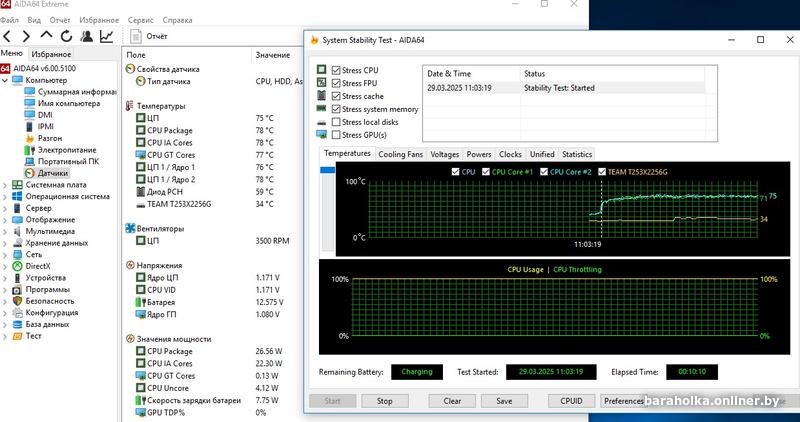The width and height of the screenshot is (800, 422).
Task: Open Портативный ПК tree item
Action: tap(68, 162)
